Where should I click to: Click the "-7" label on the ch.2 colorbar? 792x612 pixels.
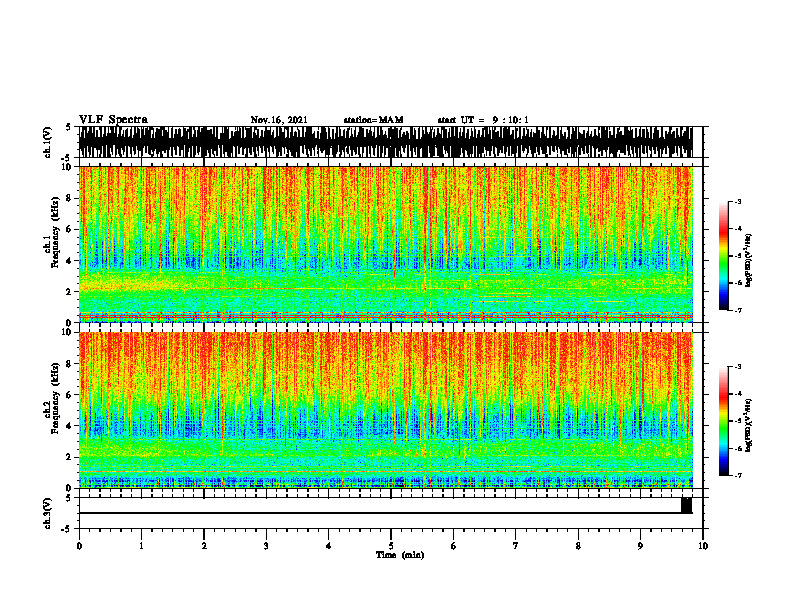pos(738,475)
